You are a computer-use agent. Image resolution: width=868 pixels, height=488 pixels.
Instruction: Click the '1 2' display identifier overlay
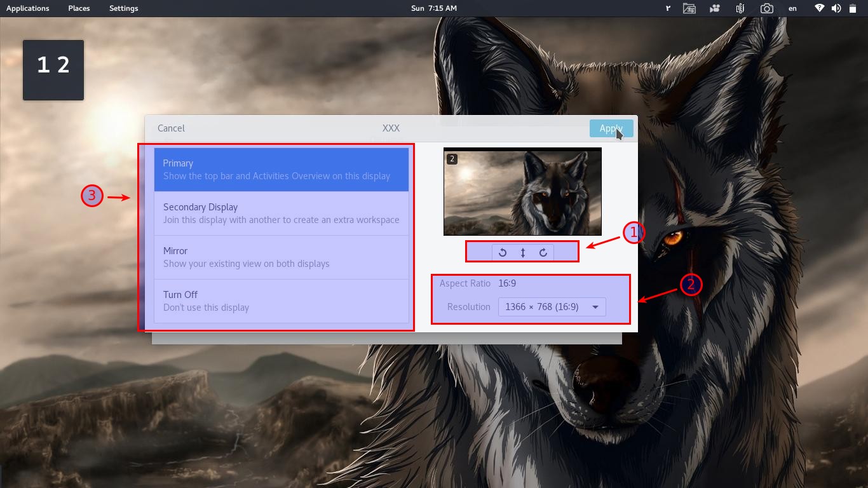pyautogui.click(x=53, y=70)
